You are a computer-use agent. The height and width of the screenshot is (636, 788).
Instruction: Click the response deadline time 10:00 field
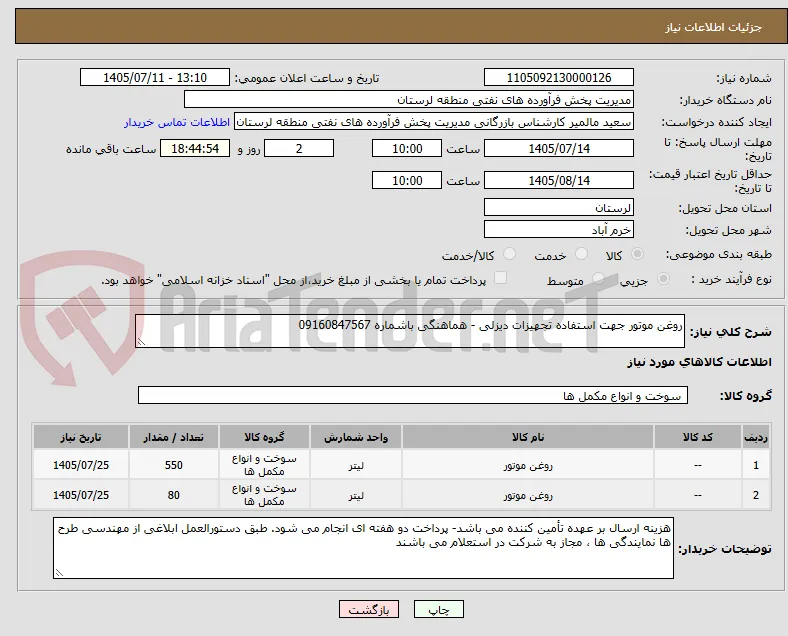407,148
